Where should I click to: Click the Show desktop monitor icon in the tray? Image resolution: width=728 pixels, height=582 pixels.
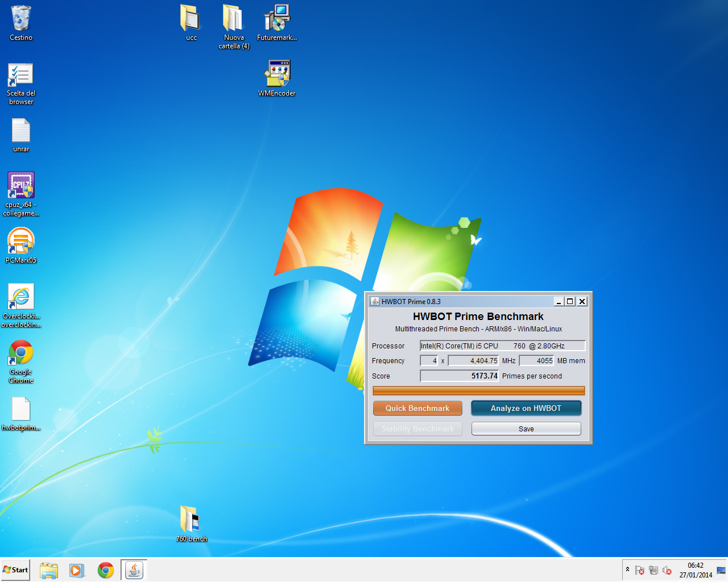pos(721,570)
